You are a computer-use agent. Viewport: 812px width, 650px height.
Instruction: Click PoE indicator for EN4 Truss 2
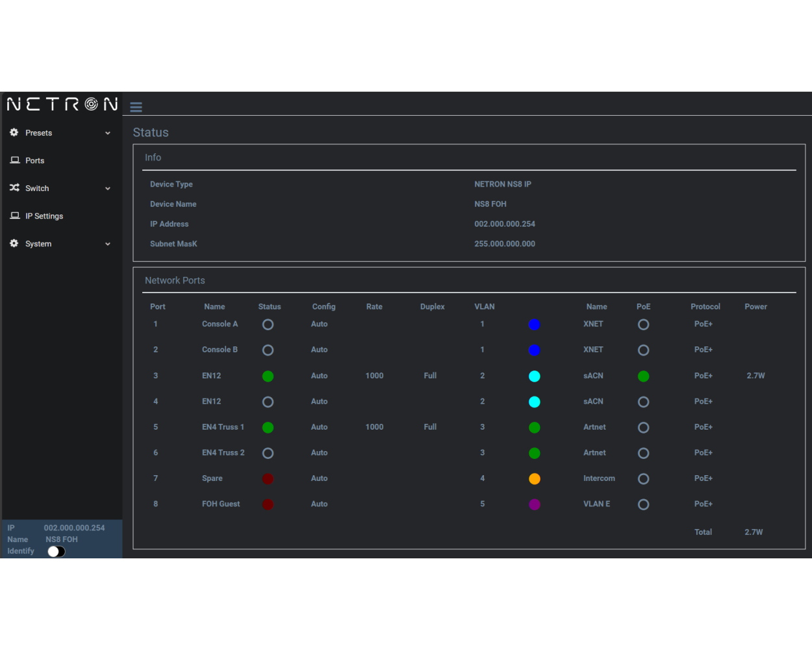[643, 453]
